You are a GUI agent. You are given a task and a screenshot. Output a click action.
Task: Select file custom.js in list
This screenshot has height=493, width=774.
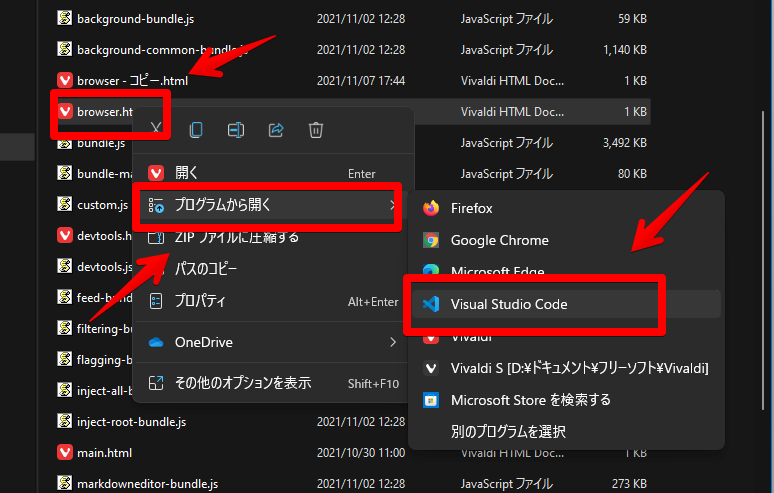(102, 205)
